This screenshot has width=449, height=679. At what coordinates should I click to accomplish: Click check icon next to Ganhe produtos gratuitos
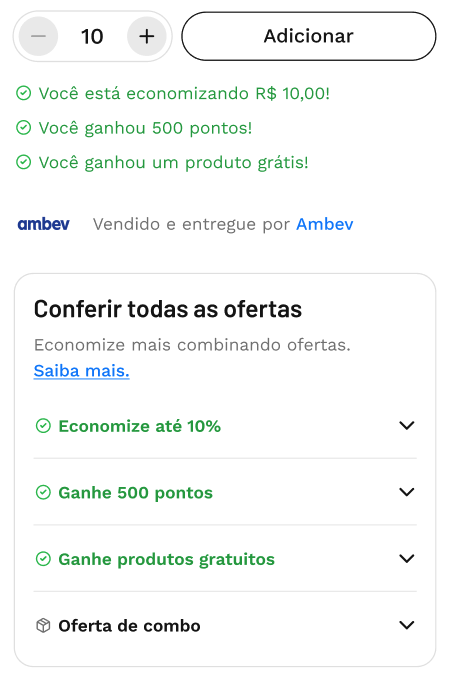click(43, 559)
